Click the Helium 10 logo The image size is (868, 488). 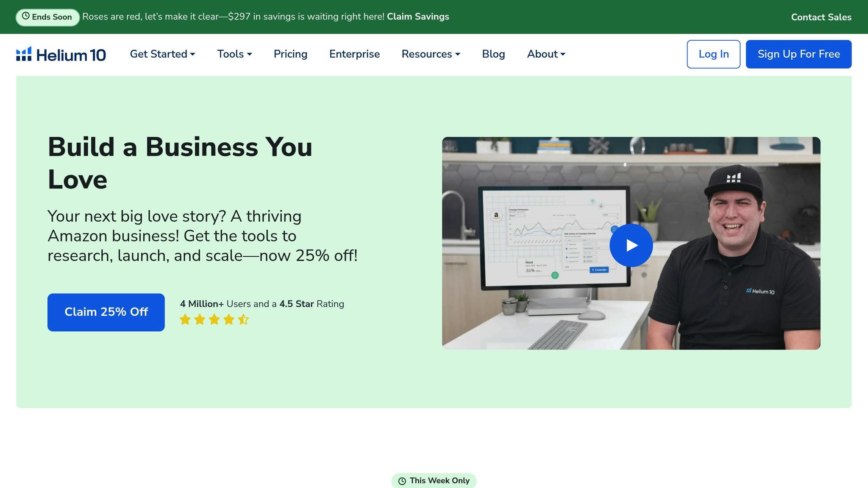[x=61, y=54]
